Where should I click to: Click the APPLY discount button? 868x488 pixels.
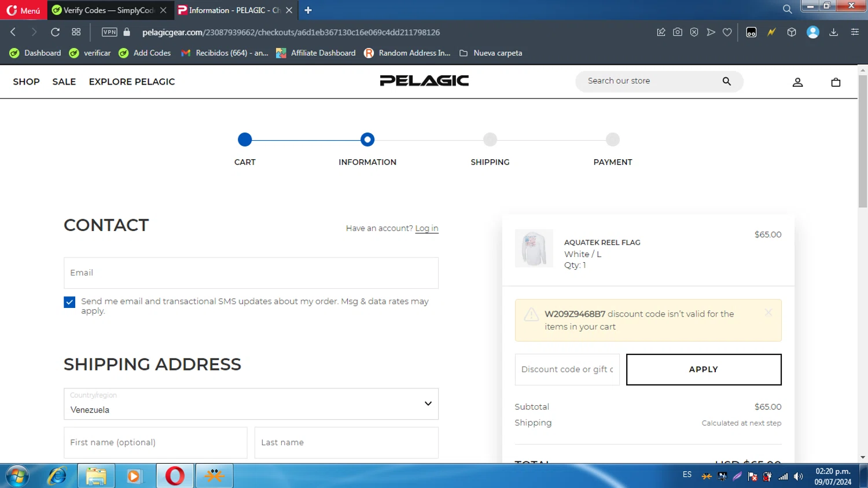(x=704, y=369)
